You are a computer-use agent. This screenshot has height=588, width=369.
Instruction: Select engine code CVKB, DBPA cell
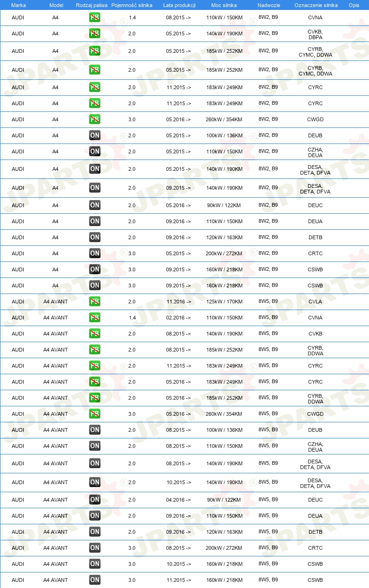coord(315,34)
